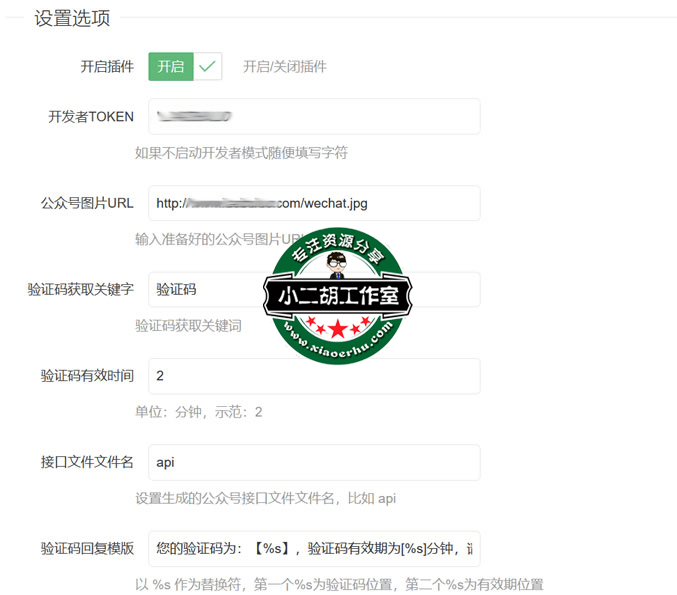Click the 公众号图片URL label
677x595 pixels.
[x=81, y=203]
